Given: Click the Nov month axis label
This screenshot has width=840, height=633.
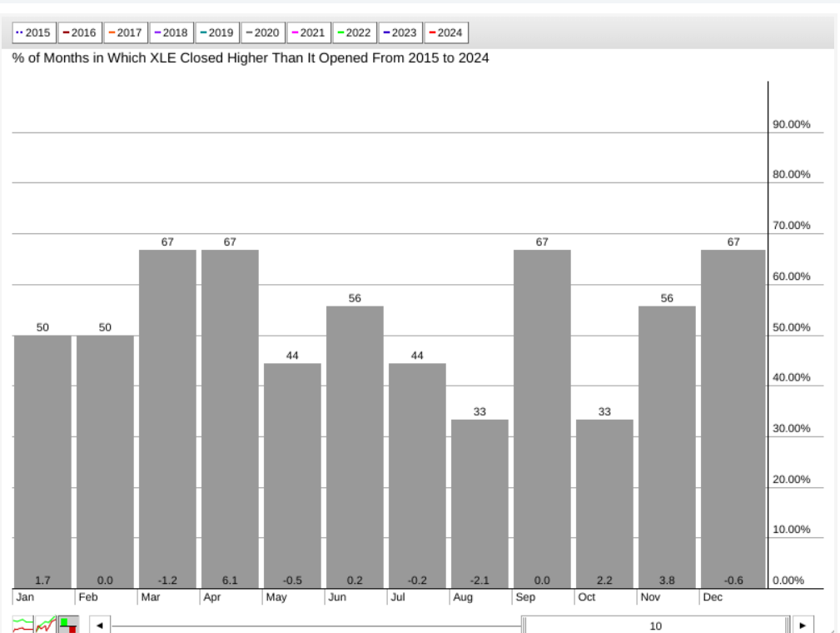Looking at the screenshot, I should click(x=650, y=597).
